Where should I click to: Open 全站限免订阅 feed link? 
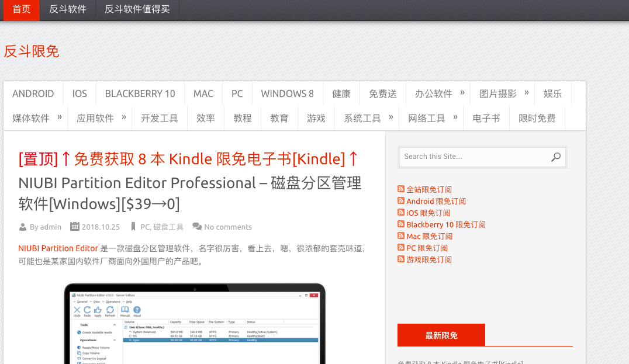coord(429,189)
